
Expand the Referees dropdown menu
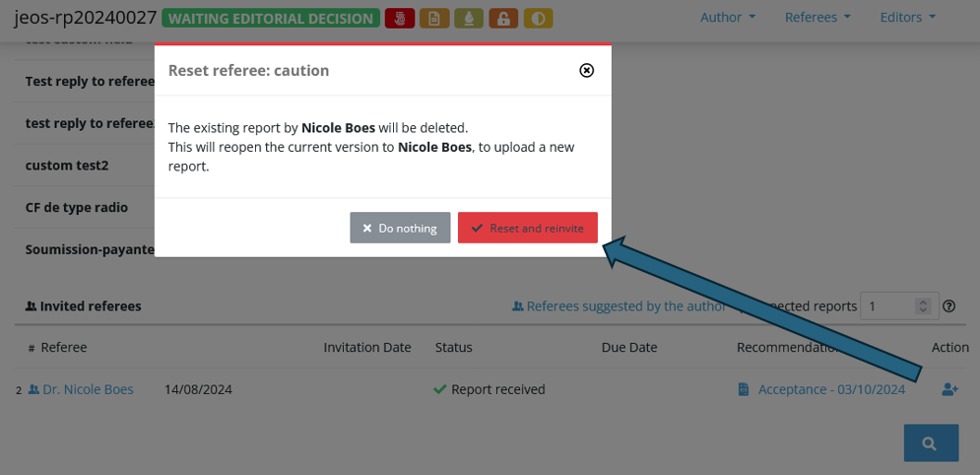(x=817, y=18)
